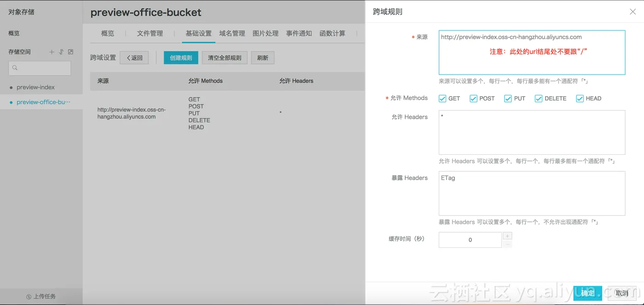Click the 存储空间 sidebar label
Screen dimensions: 644x305
click(x=19, y=52)
